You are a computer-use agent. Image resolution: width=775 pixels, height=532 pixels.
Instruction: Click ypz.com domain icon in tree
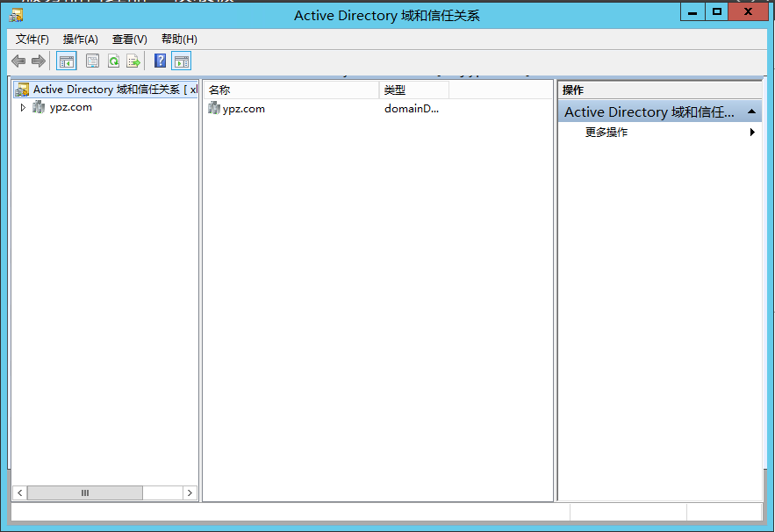[39, 107]
